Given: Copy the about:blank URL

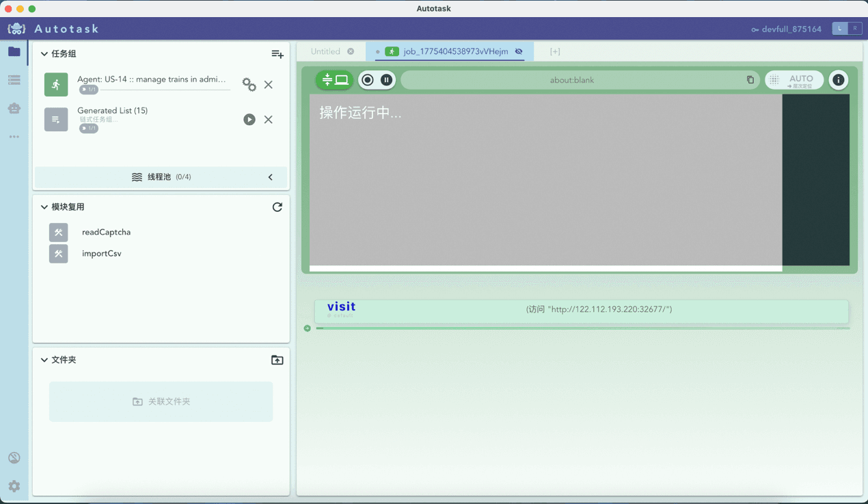Looking at the screenshot, I should pos(750,80).
